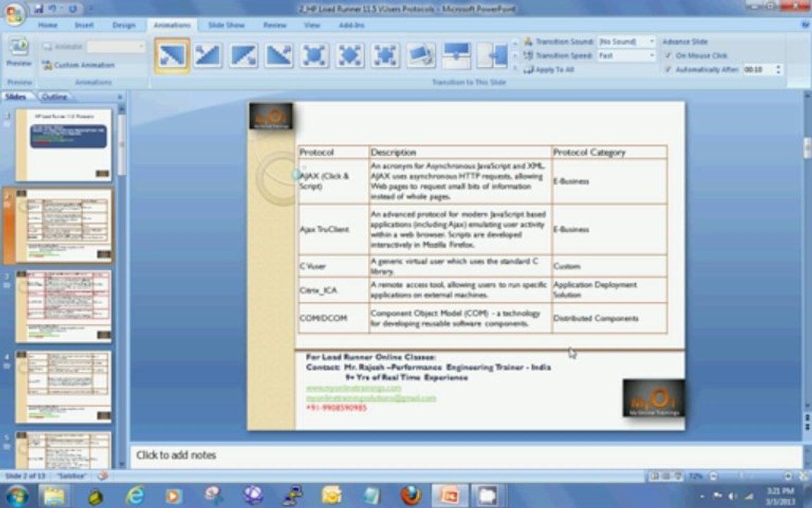Toggle the Automatically After checkbox

coord(668,69)
